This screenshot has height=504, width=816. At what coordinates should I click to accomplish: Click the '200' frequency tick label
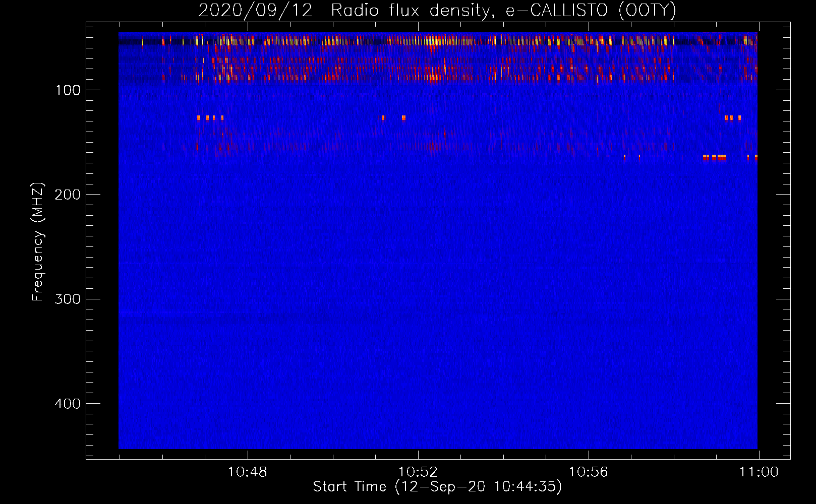point(68,195)
